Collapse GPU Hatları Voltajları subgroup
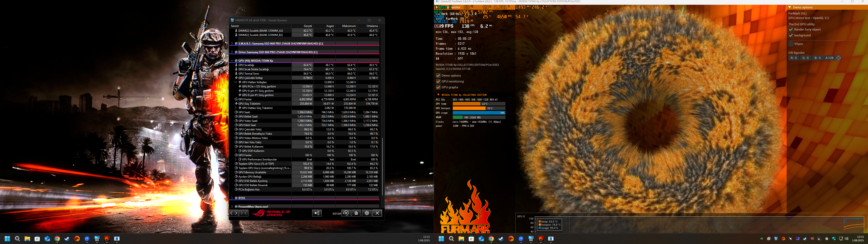868x244 pixels. [x=236, y=82]
